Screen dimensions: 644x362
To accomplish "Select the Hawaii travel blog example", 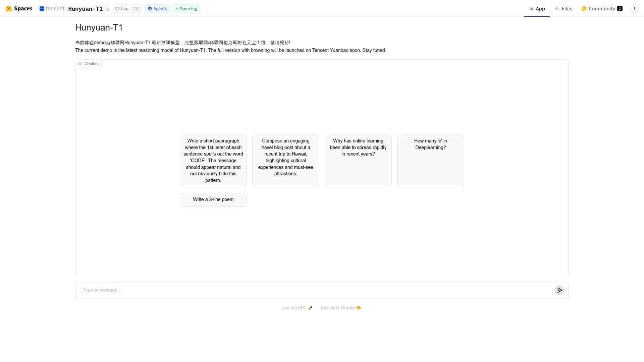I will point(286,161).
